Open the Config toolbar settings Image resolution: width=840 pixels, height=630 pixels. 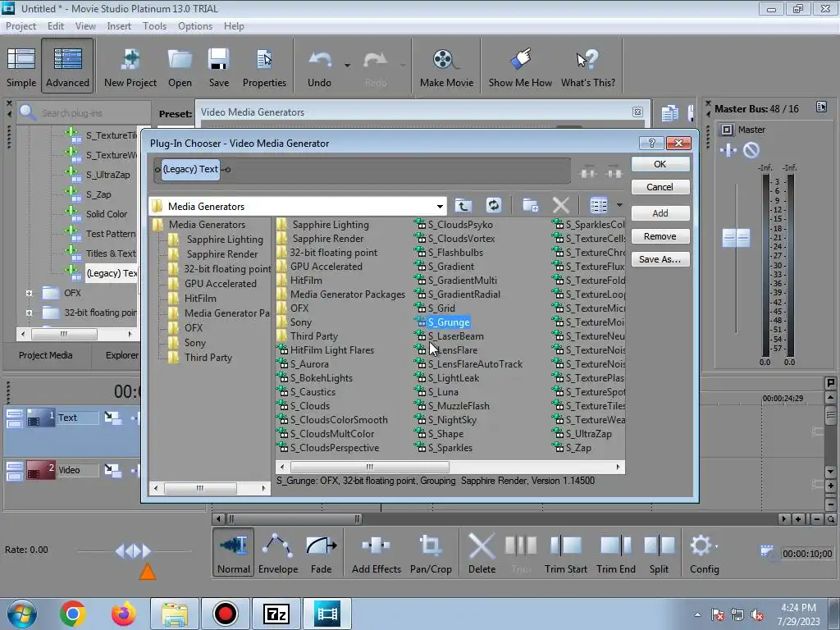click(x=703, y=552)
